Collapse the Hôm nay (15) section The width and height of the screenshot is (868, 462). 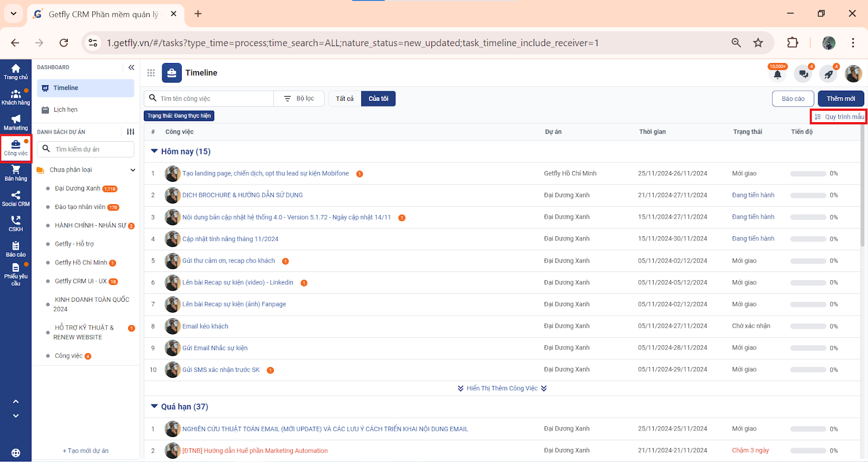click(x=154, y=151)
